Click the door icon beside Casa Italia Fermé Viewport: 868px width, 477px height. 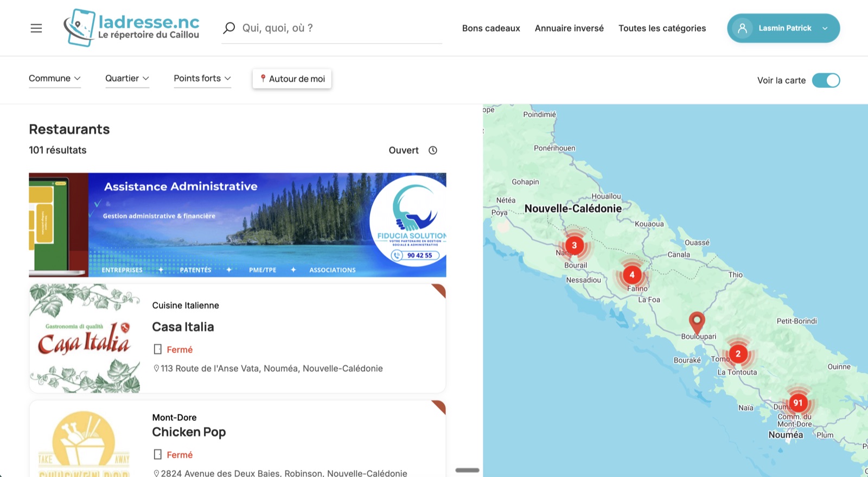pyautogui.click(x=158, y=349)
